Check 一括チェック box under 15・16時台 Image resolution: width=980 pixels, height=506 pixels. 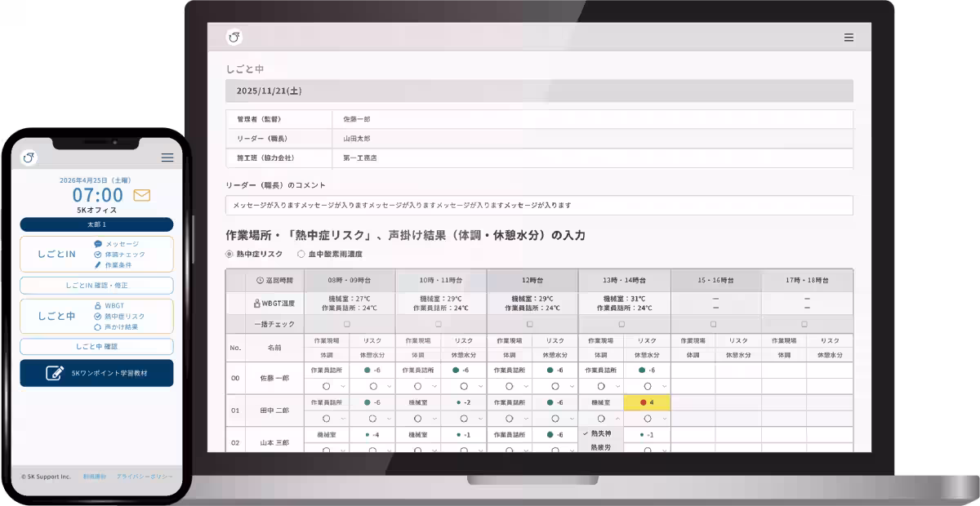[713, 324]
